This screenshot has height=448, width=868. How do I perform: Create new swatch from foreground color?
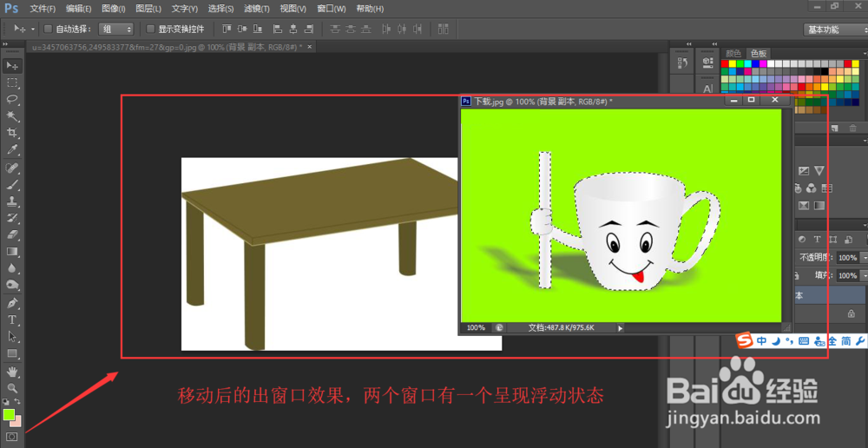tap(836, 128)
